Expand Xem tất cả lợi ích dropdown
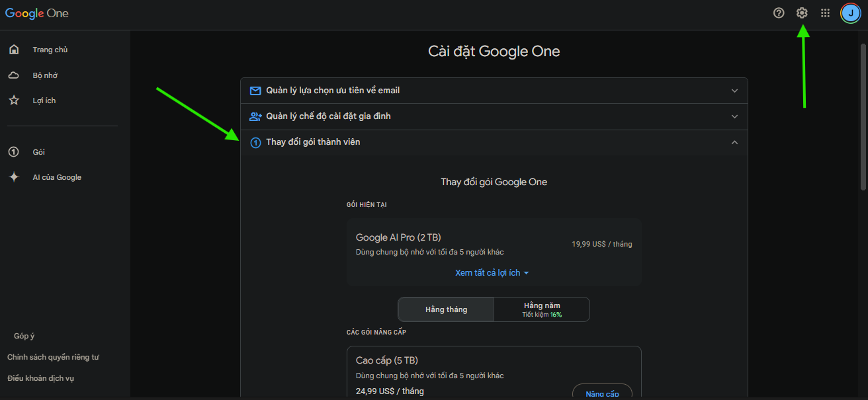Viewport: 868px width, 400px height. click(x=492, y=273)
